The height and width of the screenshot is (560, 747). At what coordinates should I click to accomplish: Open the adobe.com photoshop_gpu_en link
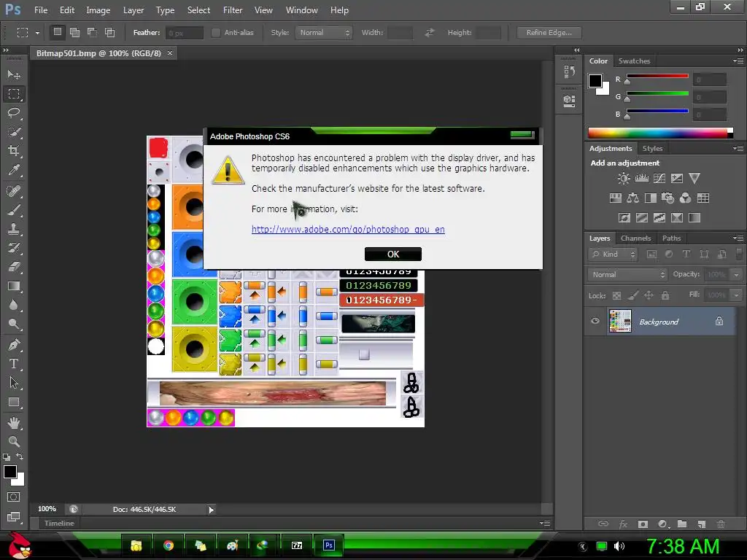(348, 230)
